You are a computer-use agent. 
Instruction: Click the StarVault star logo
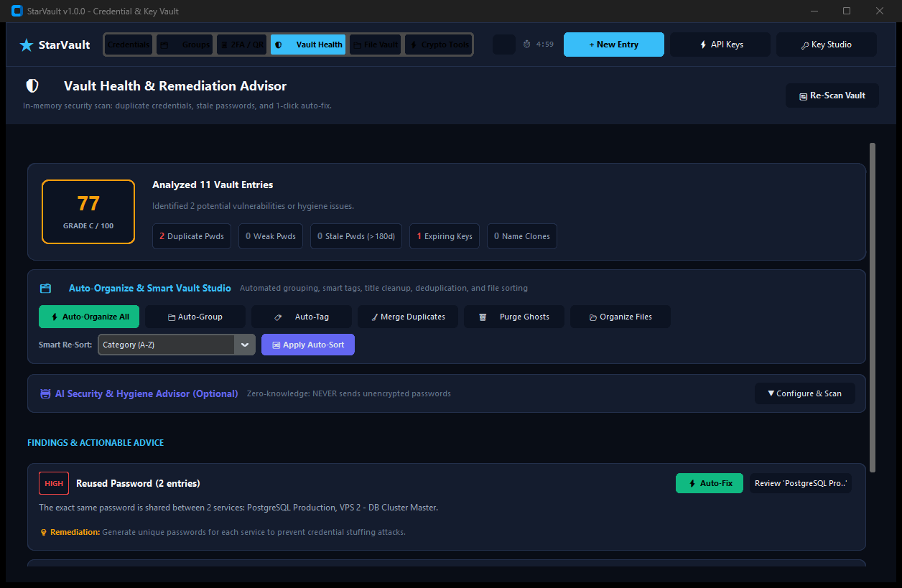pos(27,45)
